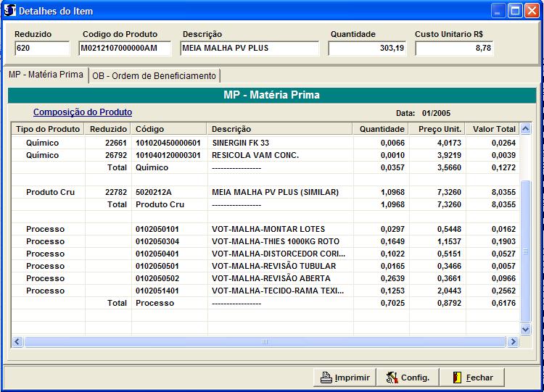The image size is (544, 392).
Task: Open Config. settings button
Action: pos(408,378)
